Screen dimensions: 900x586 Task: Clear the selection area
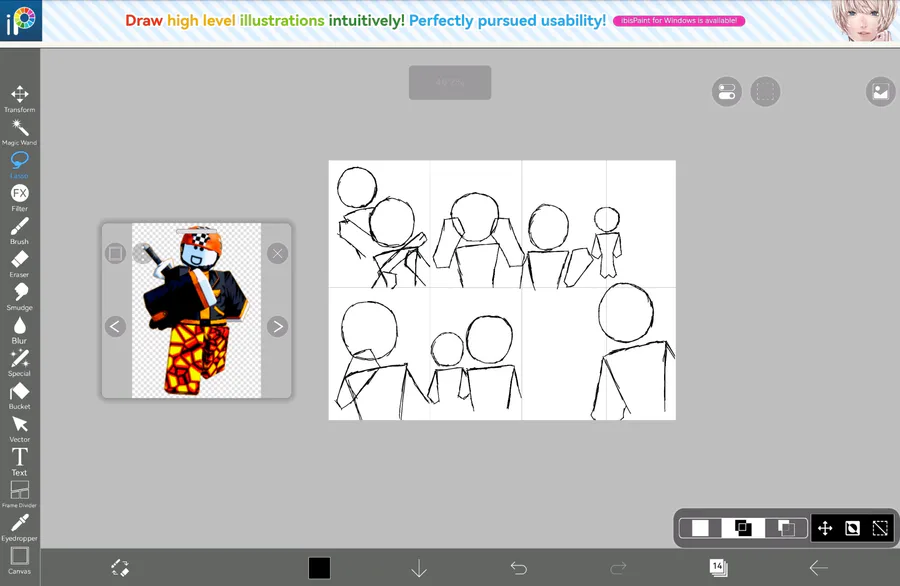(x=880, y=528)
